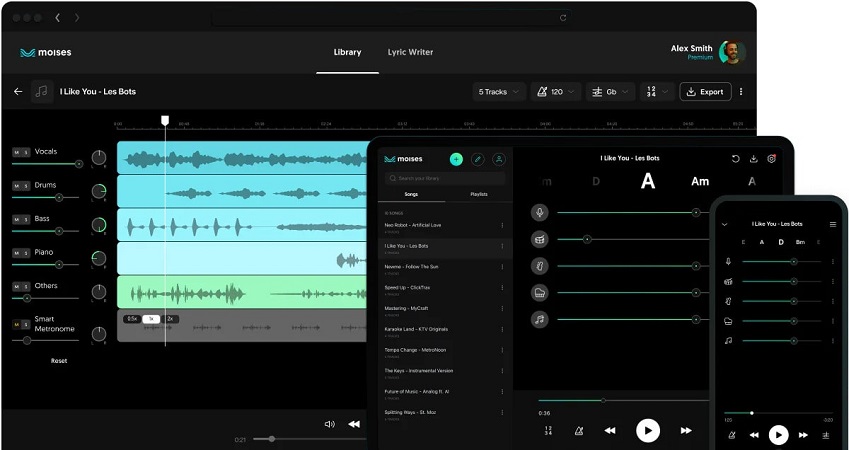Open the Library tab
The width and height of the screenshot is (849, 450).
[x=347, y=52]
